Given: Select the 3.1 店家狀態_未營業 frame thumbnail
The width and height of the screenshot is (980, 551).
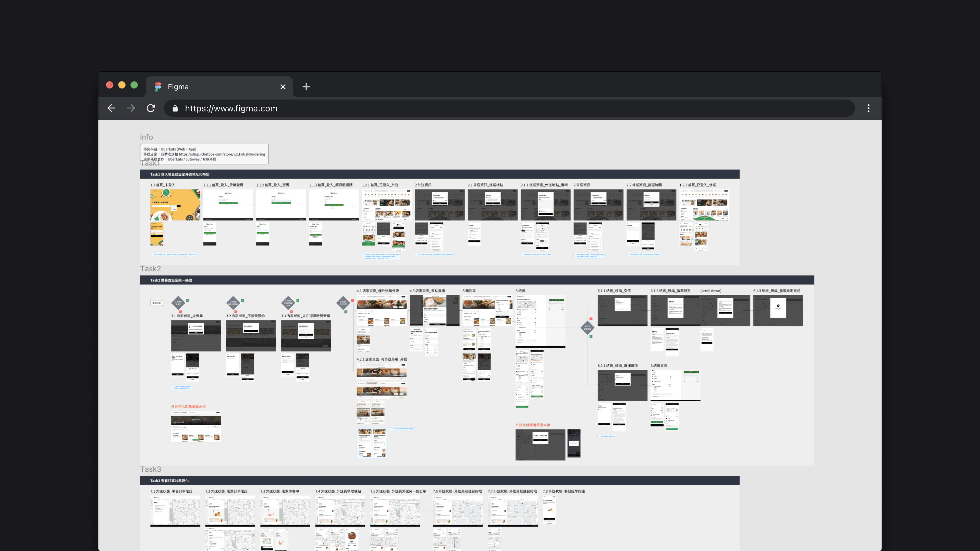Looking at the screenshot, I should (x=195, y=336).
